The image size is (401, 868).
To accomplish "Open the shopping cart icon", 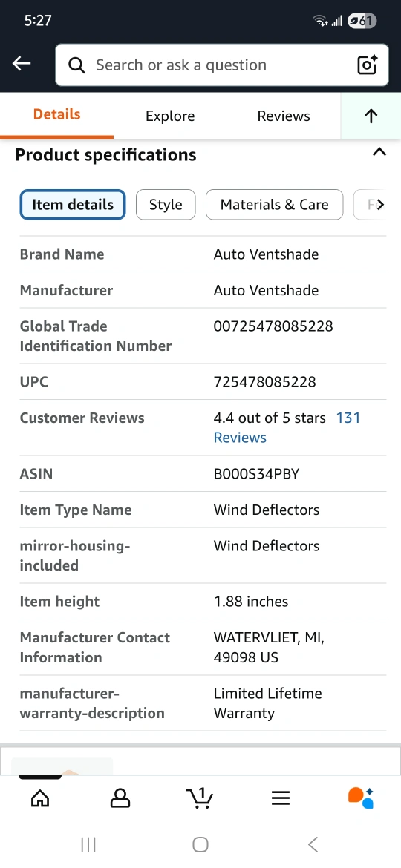I will point(200,798).
